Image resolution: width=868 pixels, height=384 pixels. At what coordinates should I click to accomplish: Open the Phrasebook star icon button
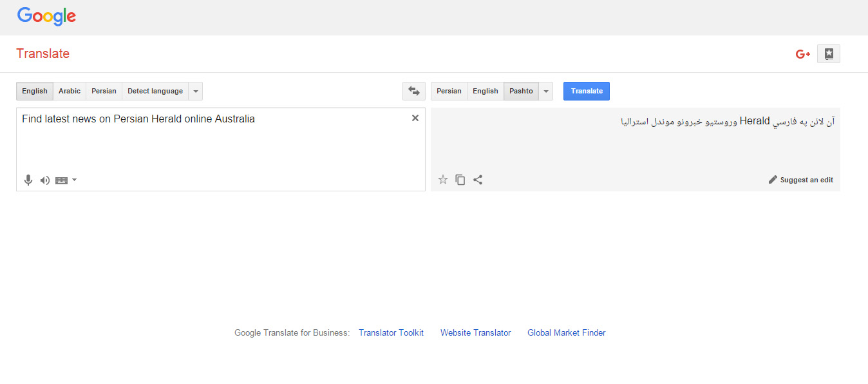[829, 54]
